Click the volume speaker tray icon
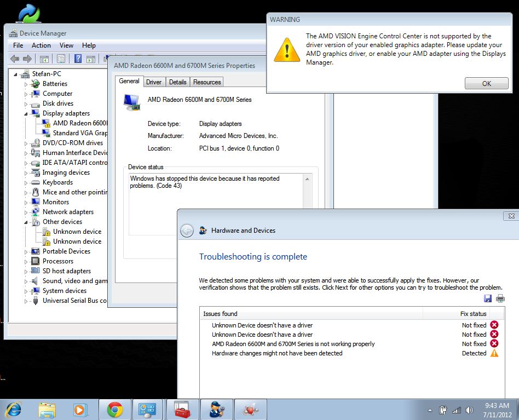This screenshot has width=519, height=420. (x=469, y=410)
